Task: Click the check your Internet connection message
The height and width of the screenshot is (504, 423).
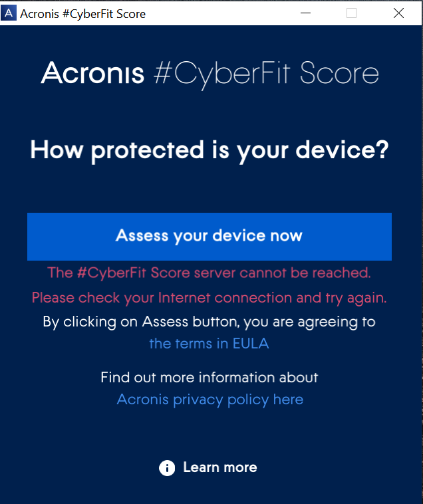Action: click(x=209, y=297)
